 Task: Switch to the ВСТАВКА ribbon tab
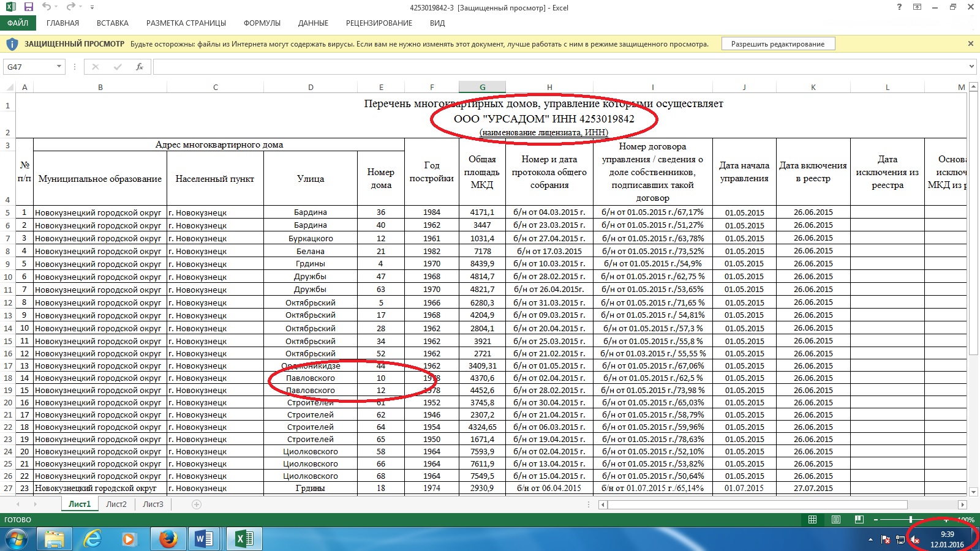click(113, 23)
